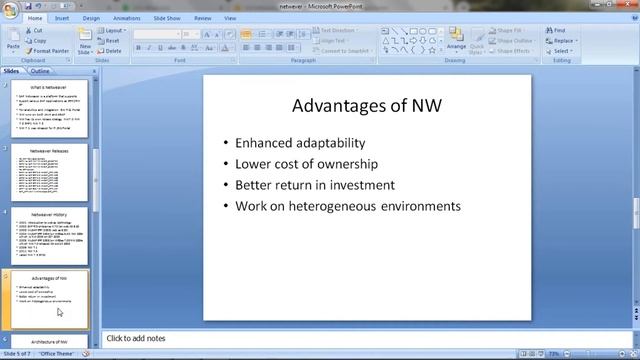This screenshot has width=640, height=360.
Task: Open the Text Direction dropdown
Action: (x=336, y=30)
